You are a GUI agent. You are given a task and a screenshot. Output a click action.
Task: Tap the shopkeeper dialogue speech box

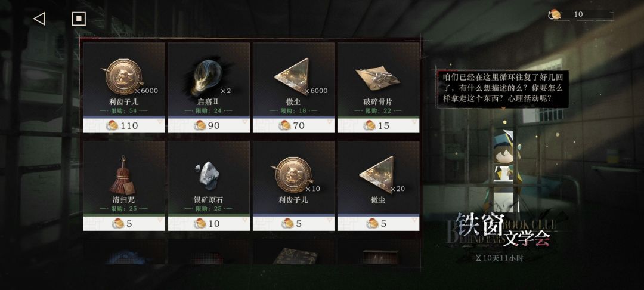pos(503,88)
